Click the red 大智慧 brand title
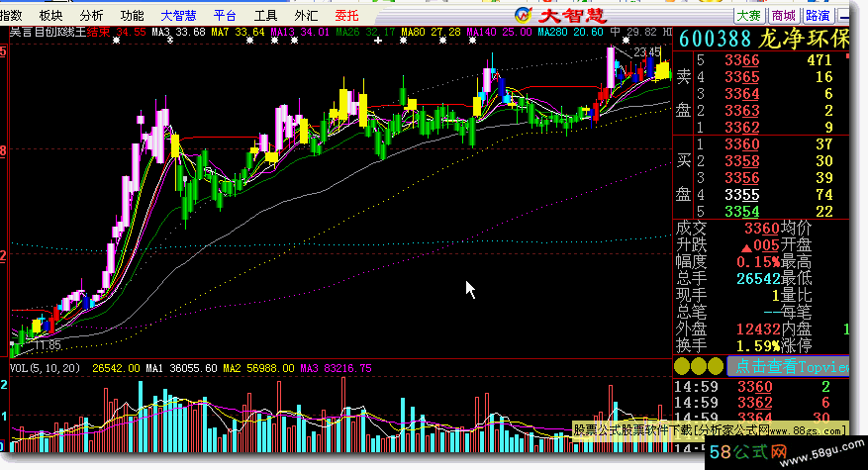The image size is (868, 470). 572,16
